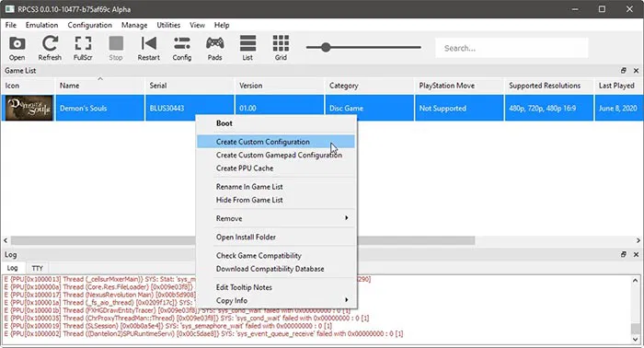The image size is (644, 348).
Task: Close the Game List panel
Action: (x=636, y=71)
